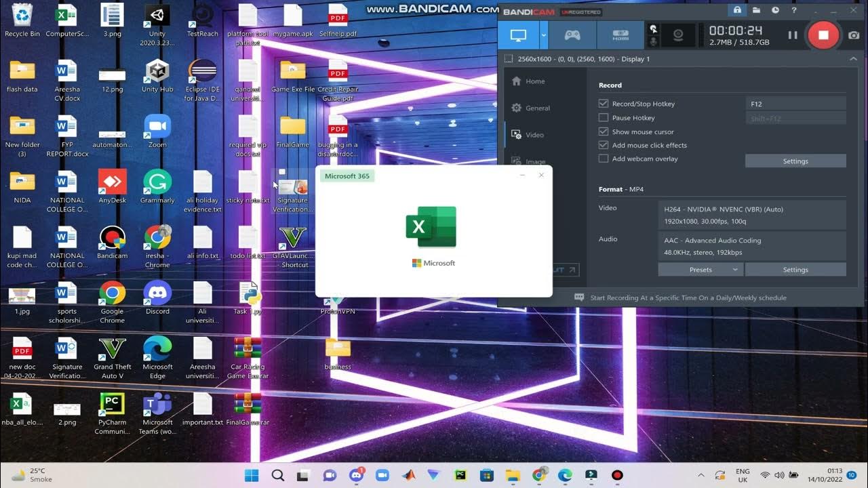Screen dimensions: 868x488
Task: Toggle mouse cursor effect icon in Bandicam
Action: pyautogui.click(x=653, y=29)
